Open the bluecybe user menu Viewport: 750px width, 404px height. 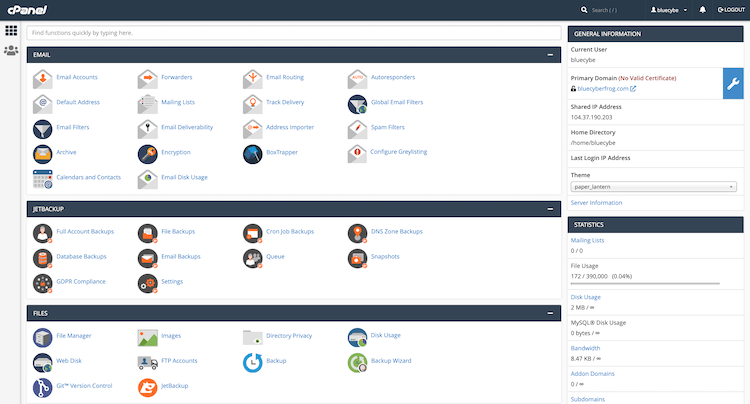[x=669, y=10]
